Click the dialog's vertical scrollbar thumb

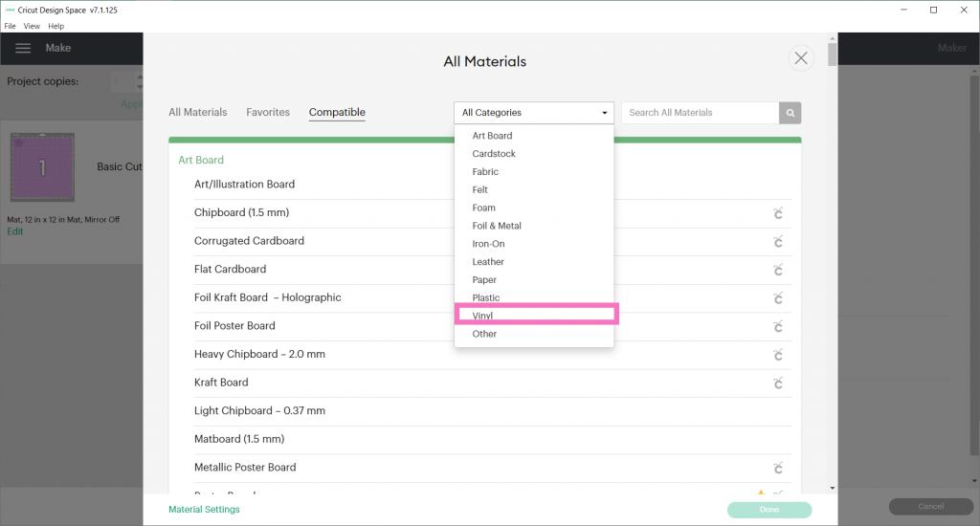click(x=832, y=55)
